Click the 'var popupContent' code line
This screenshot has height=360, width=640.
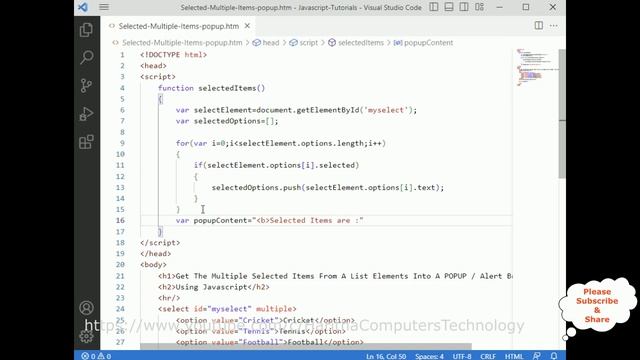click(269, 220)
